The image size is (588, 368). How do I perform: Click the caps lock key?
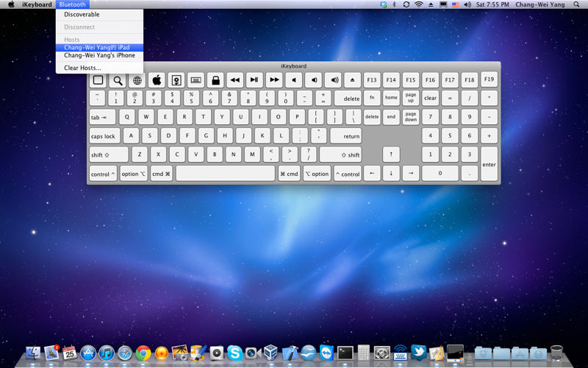104,136
